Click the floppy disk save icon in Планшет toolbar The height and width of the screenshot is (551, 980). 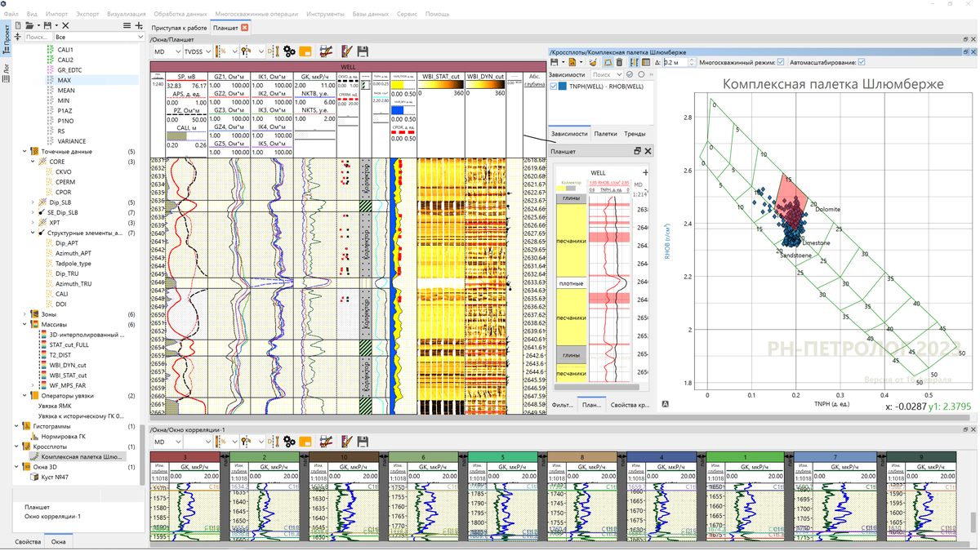tap(363, 51)
